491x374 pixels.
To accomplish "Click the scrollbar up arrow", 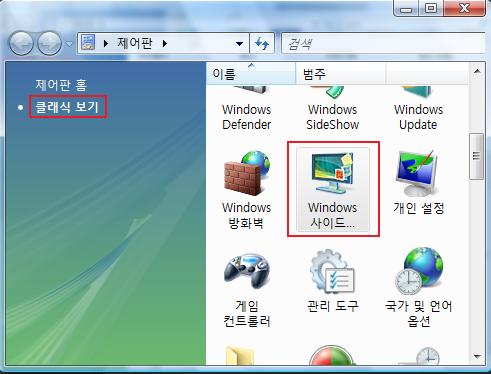I will pyautogui.click(x=477, y=71).
